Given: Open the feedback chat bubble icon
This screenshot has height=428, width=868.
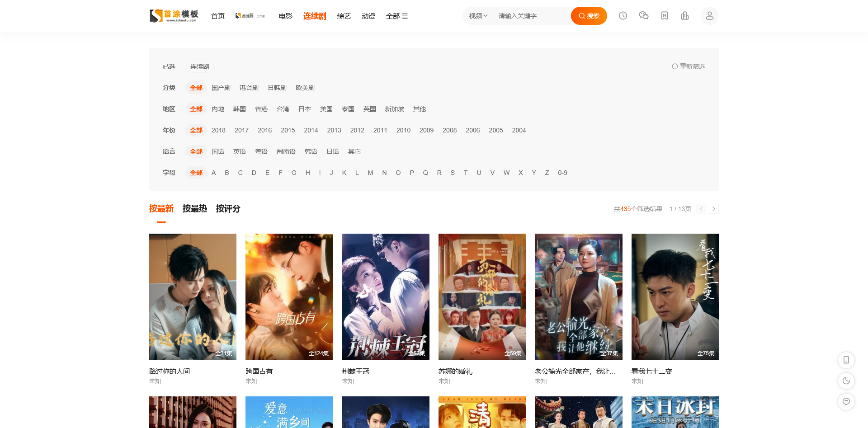Looking at the screenshot, I should click(x=846, y=402).
